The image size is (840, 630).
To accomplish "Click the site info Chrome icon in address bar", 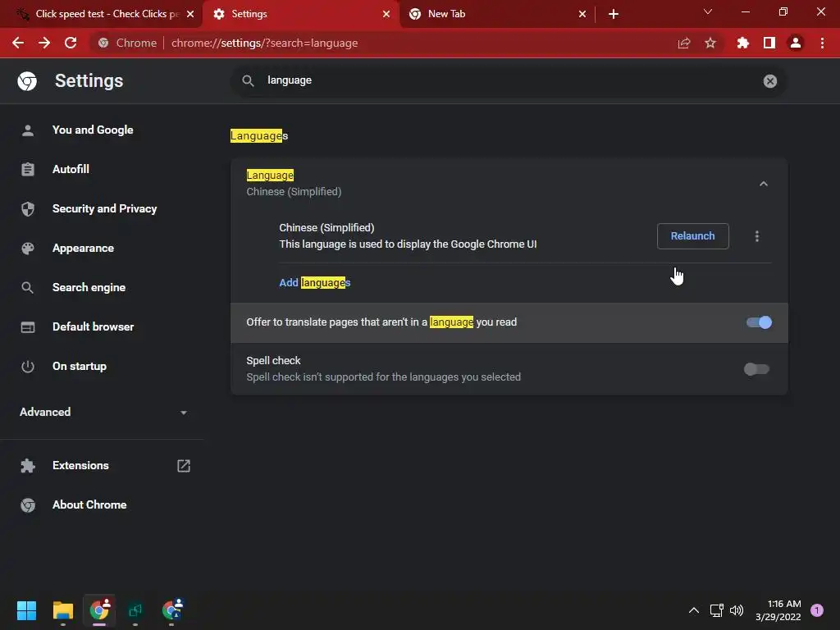I will point(103,43).
